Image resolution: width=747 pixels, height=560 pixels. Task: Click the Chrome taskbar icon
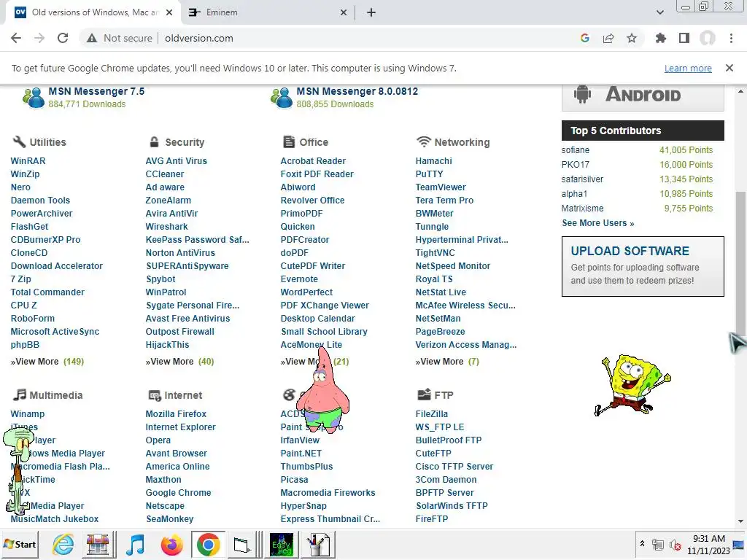(x=208, y=544)
